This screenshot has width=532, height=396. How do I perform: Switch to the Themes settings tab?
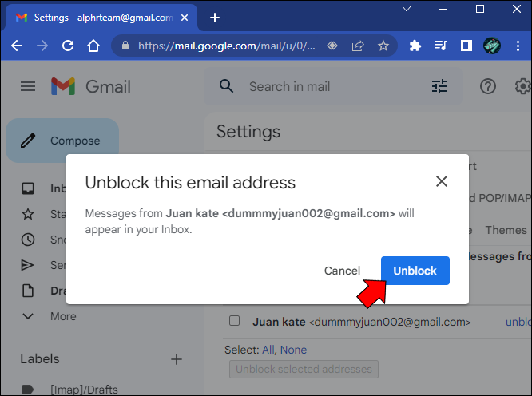pos(506,230)
